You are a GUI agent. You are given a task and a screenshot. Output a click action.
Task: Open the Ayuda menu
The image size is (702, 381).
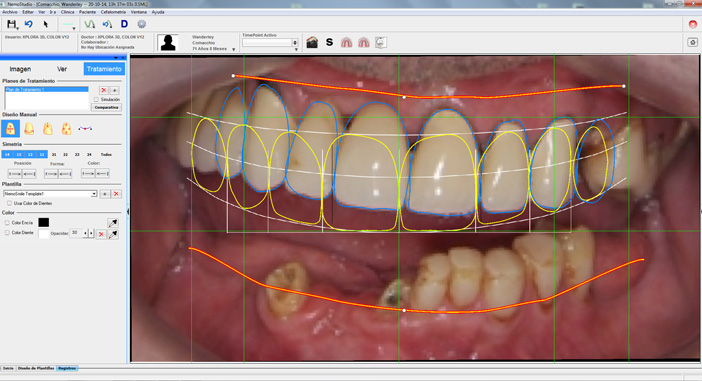[x=158, y=12]
